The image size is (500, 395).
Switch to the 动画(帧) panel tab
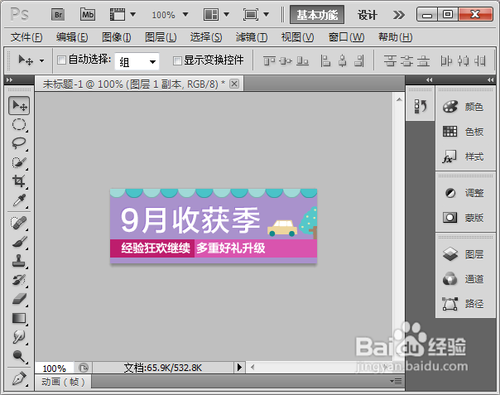(63, 382)
